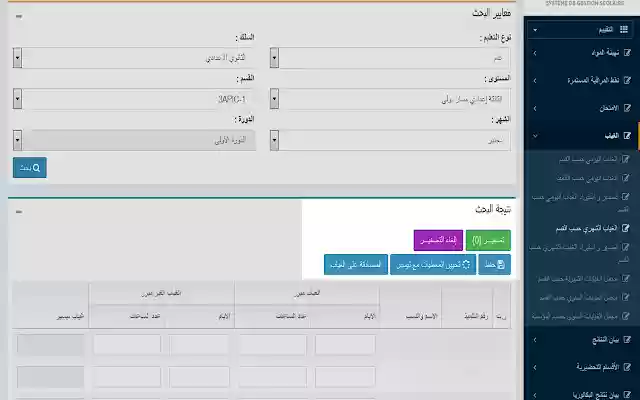
Task: Open the المستوى dropdown
Action: pos(390,99)
